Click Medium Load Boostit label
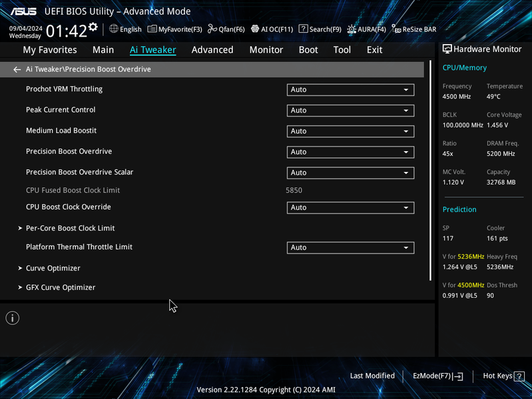 tap(61, 131)
